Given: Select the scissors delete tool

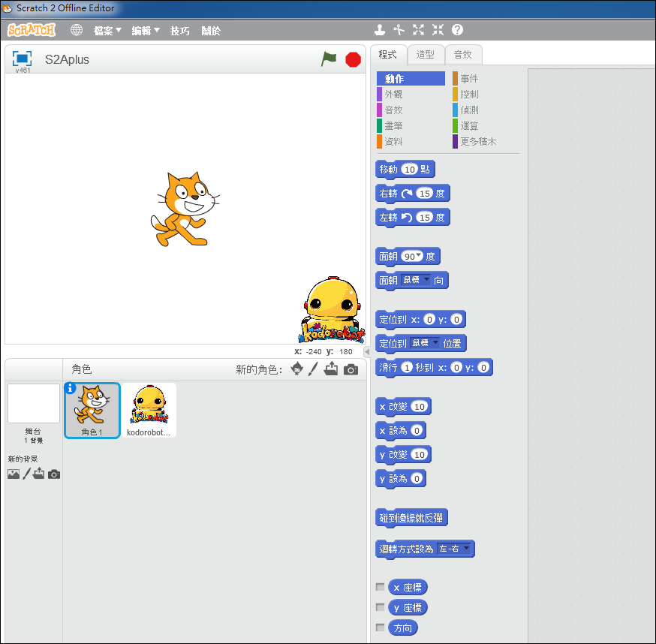Looking at the screenshot, I should [x=399, y=30].
